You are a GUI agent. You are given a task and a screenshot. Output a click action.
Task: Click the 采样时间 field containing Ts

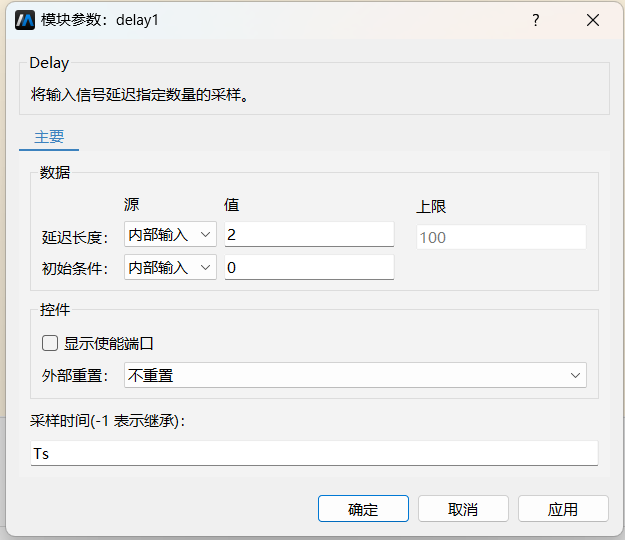point(314,453)
